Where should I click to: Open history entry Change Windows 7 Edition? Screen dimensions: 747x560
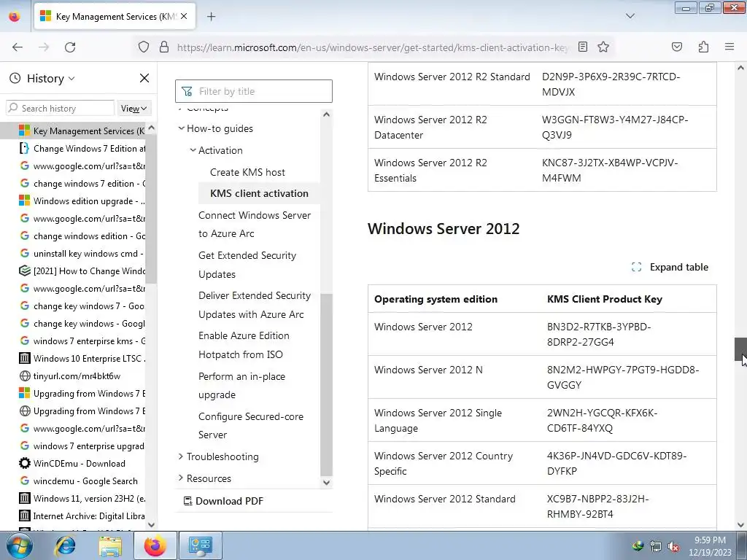click(81, 149)
